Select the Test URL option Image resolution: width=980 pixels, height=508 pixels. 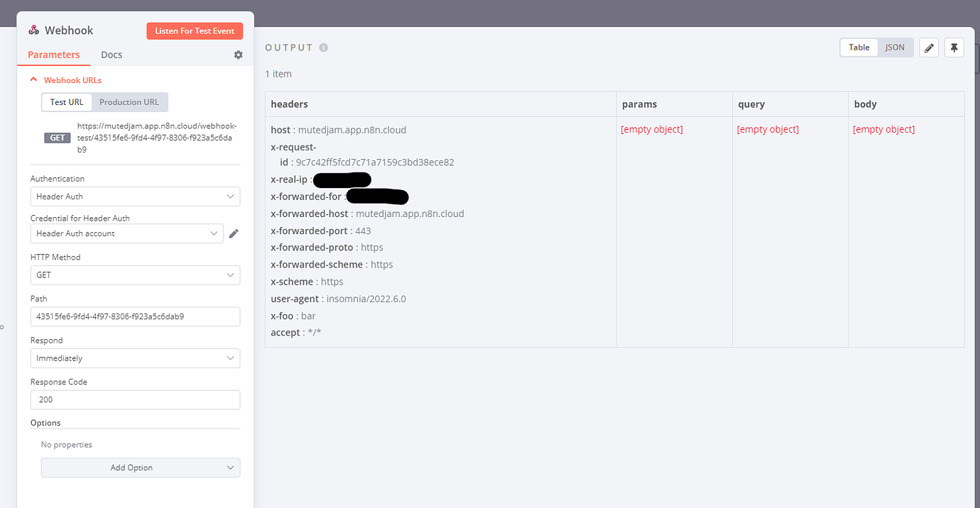(66, 101)
